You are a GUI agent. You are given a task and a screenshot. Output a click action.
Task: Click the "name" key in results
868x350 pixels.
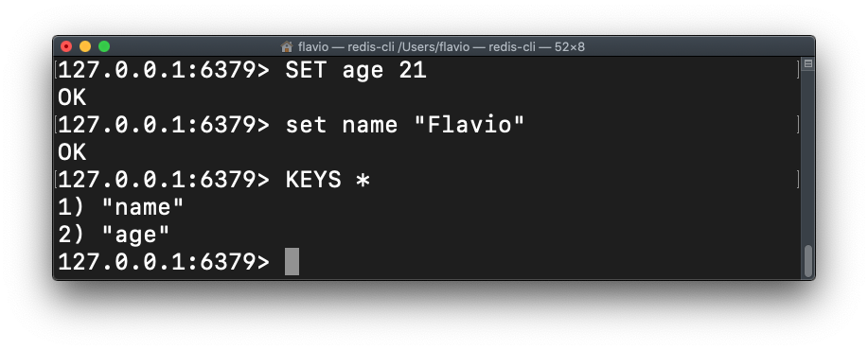point(143,207)
